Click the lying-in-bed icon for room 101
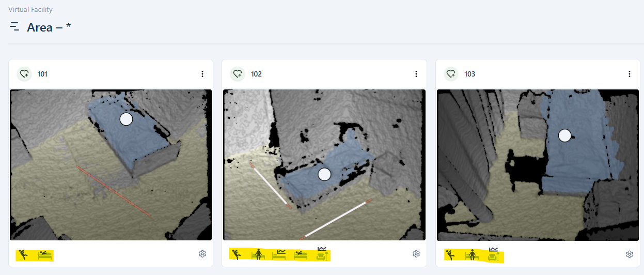The image size is (644, 275). click(x=45, y=254)
